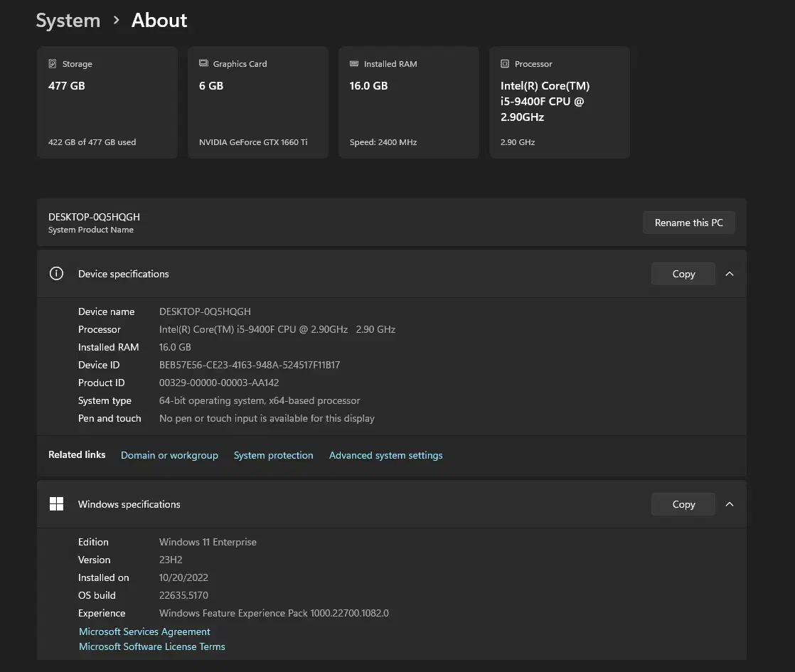This screenshot has width=795, height=672.
Task: Go back to System in breadcrumb
Action: pyautogui.click(x=68, y=21)
